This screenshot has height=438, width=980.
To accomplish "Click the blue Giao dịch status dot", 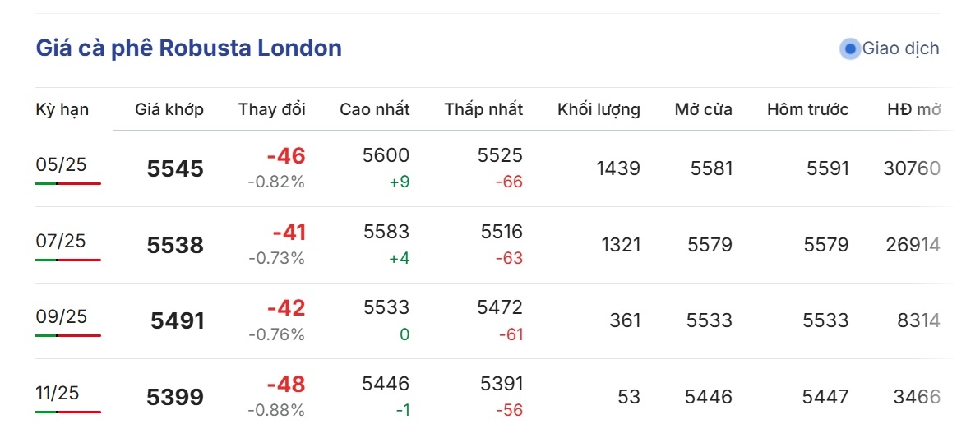I will (850, 48).
